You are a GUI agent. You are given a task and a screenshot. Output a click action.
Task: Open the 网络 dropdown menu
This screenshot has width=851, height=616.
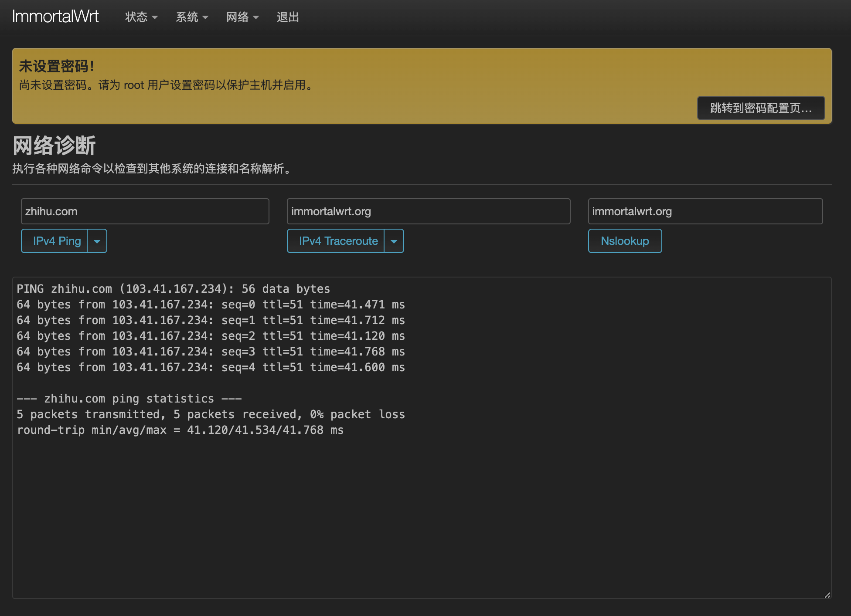click(x=242, y=17)
